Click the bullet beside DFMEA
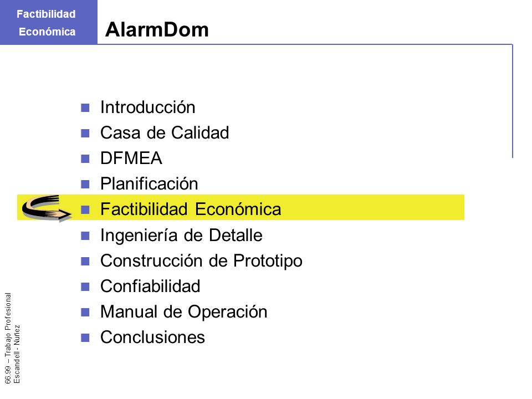Viewport: 532px width, 399px height. tap(85, 159)
